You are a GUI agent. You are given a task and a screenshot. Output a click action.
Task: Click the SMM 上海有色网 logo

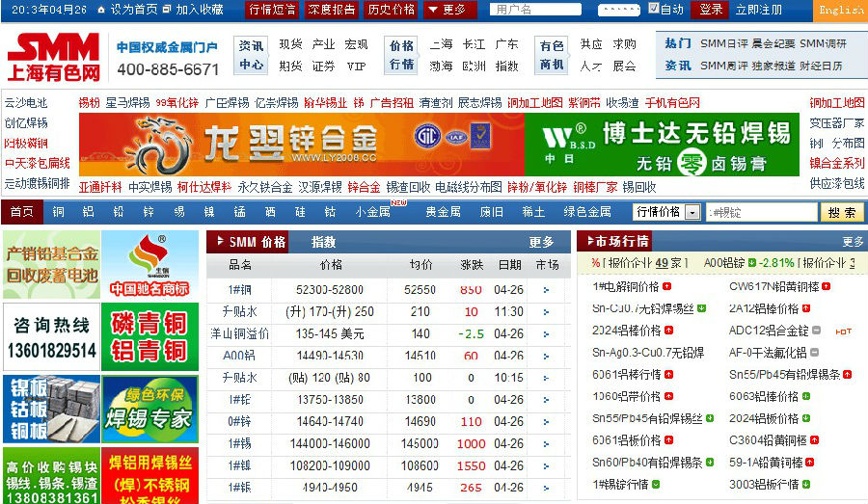pyautogui.click(x=54, y=57)
